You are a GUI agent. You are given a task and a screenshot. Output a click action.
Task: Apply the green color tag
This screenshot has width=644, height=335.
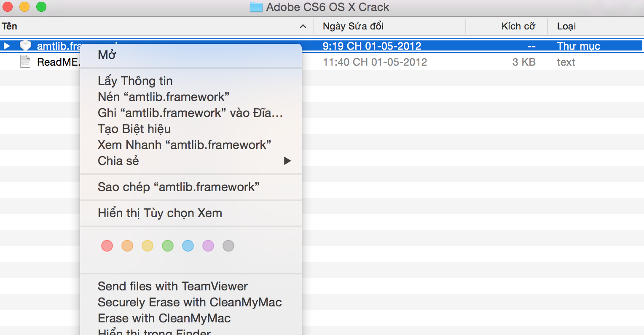pos(168,246)
